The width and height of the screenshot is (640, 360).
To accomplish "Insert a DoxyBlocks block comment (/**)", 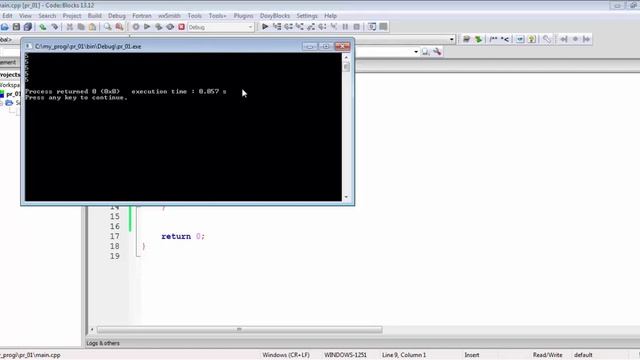I will click(x=493, y=39).
